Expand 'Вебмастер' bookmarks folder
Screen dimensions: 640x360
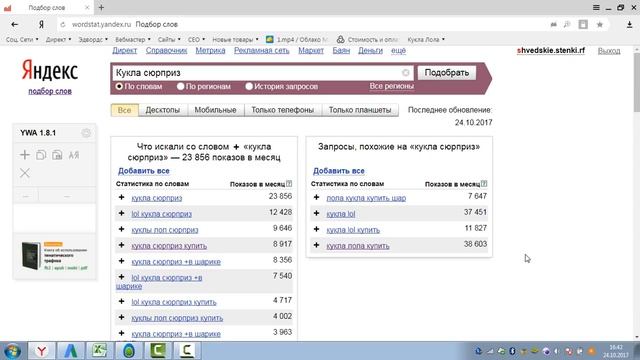[133, 40]
